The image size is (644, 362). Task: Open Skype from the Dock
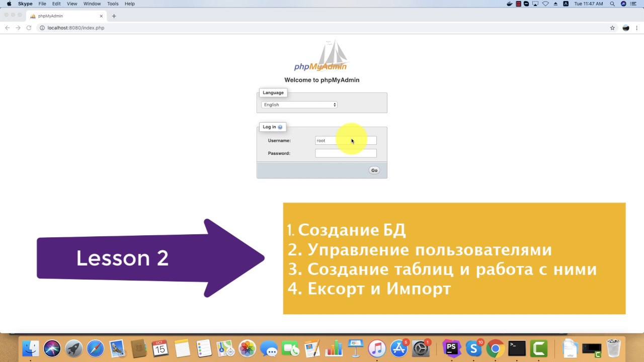click(473, 348)
